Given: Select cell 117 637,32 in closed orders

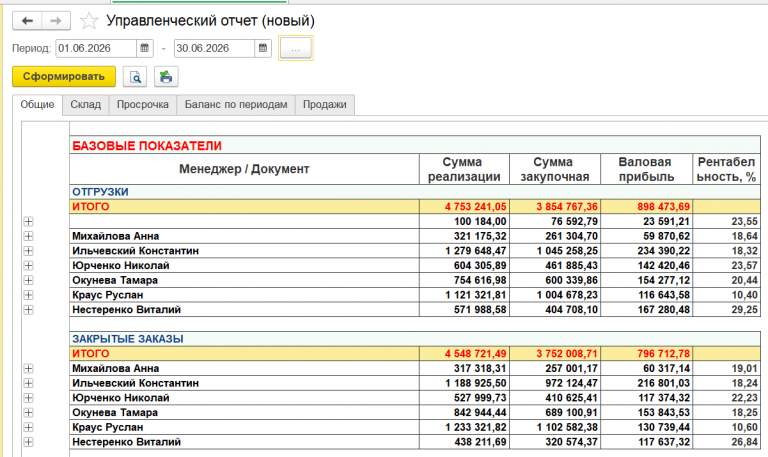Looking at the screenshot, I should coord(646,442).
